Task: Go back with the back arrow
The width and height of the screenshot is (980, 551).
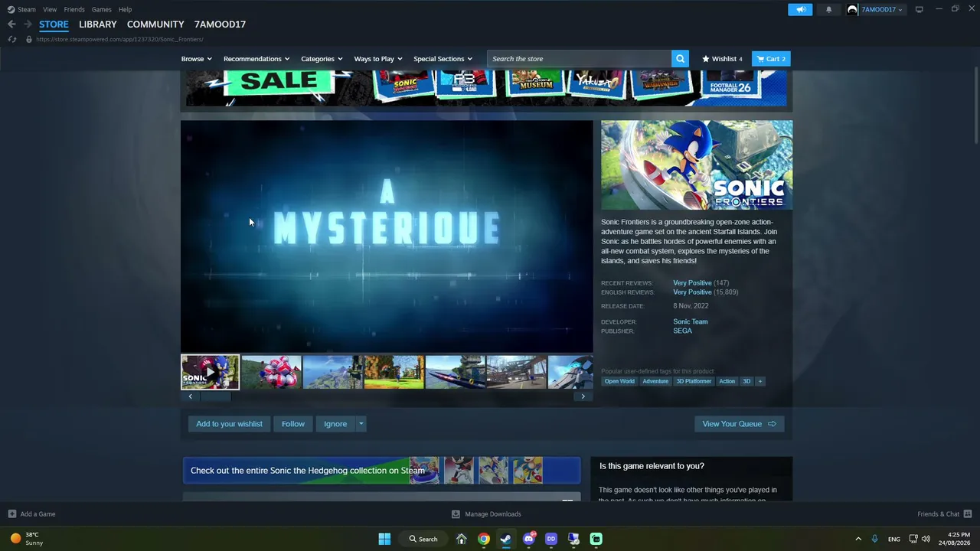Action: (11, 24)
